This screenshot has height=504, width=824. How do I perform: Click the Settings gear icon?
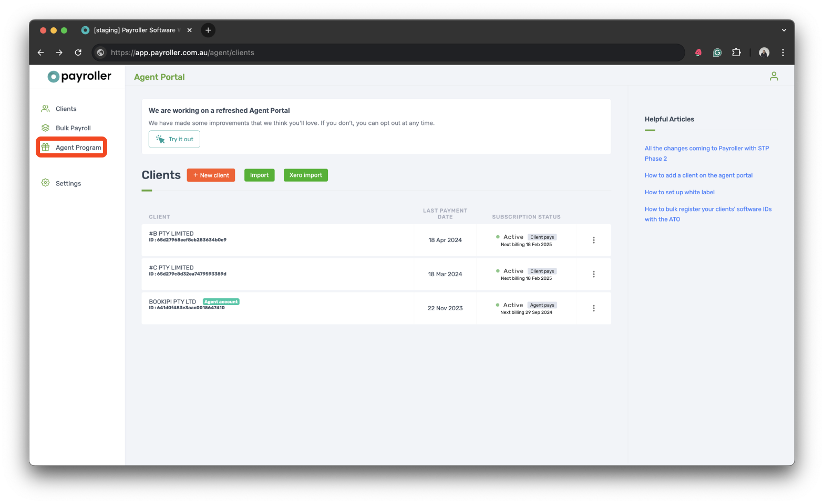(x=45, y=183)
